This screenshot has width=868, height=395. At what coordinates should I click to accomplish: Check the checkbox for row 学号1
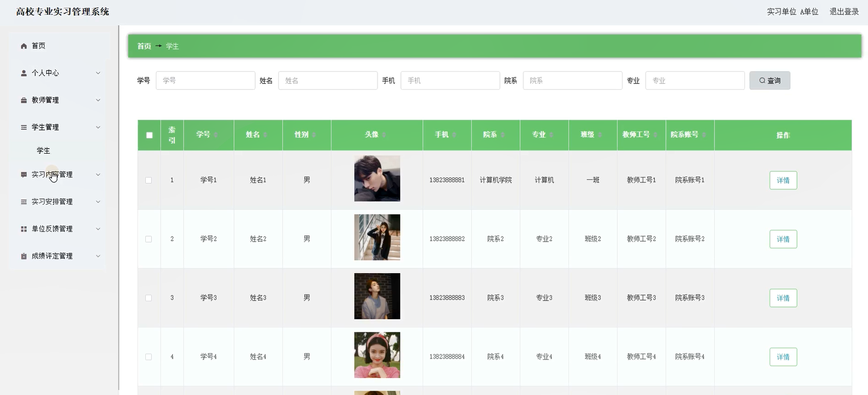click(x=148, y=180)
